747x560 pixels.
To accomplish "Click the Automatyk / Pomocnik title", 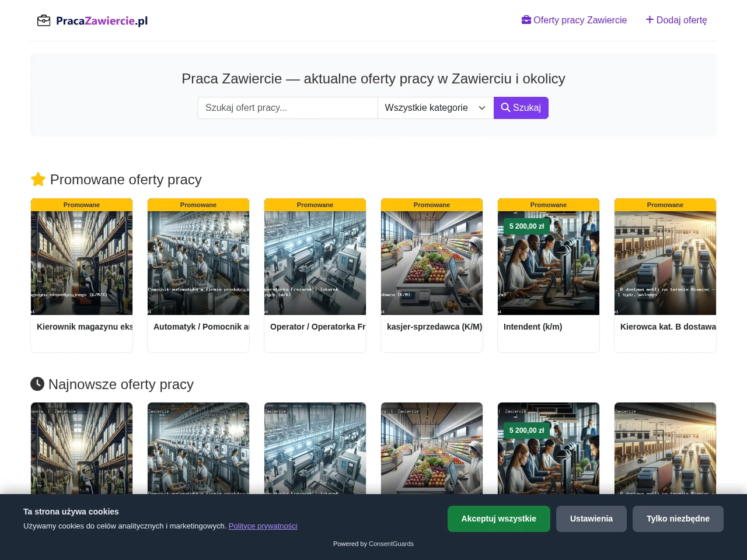I will (201, 327).
